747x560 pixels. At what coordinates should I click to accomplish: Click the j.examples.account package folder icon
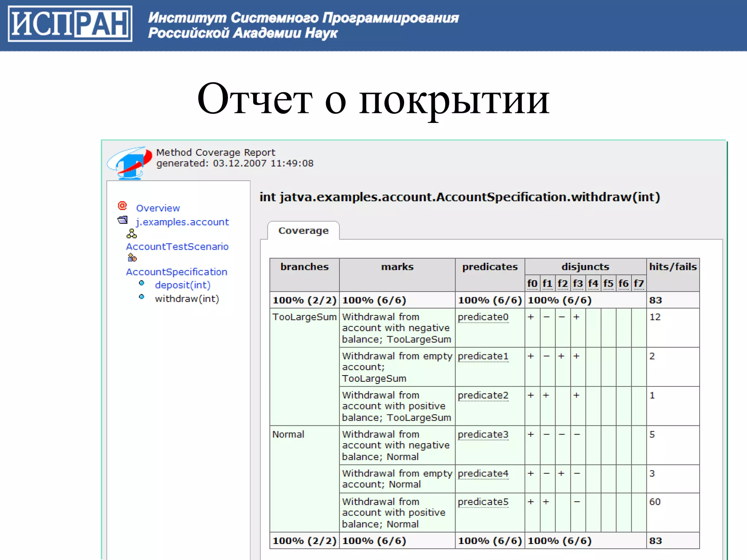tap(123, 220)
